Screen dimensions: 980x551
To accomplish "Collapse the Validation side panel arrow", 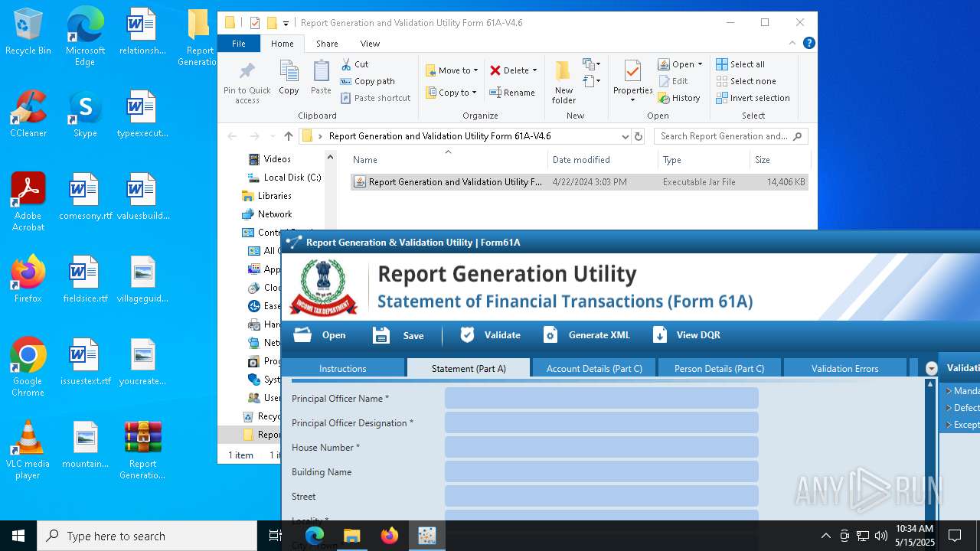I will coord(931,368).
